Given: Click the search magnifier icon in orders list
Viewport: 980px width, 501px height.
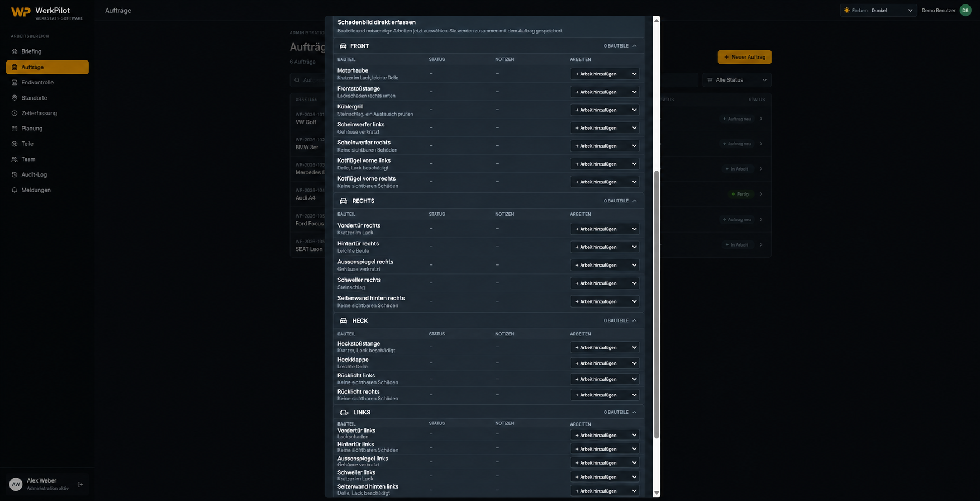Looking at the screenshot, I should tap(297, 80).
